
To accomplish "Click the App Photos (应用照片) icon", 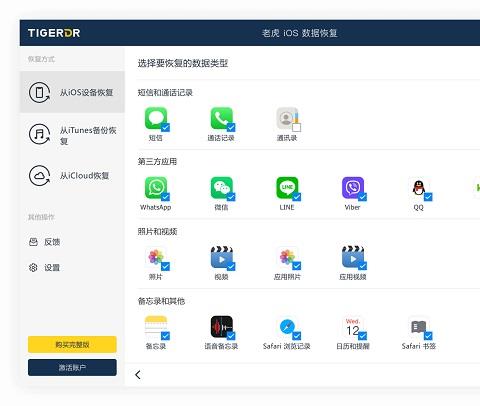I will click(287, 257).
